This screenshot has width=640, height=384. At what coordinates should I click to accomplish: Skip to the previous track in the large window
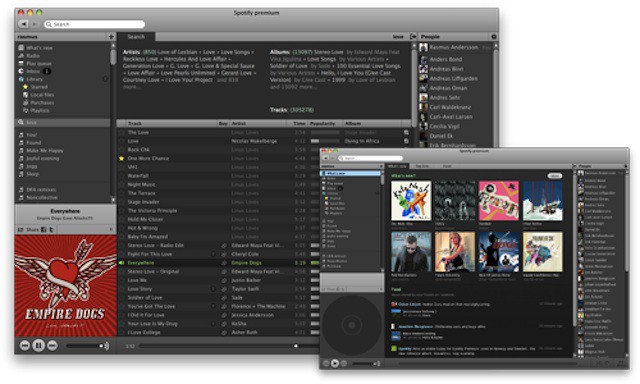[x=24, y=346]
